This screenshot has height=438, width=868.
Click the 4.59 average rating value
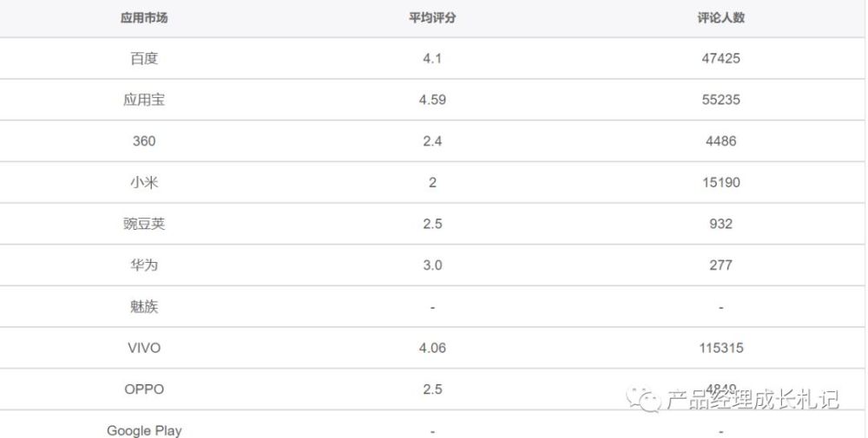click(x=432, y=100)
